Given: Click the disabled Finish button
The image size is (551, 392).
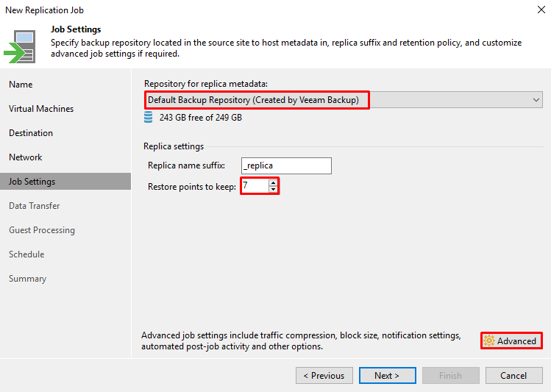Looking at the screenshot, I should 450,376.
